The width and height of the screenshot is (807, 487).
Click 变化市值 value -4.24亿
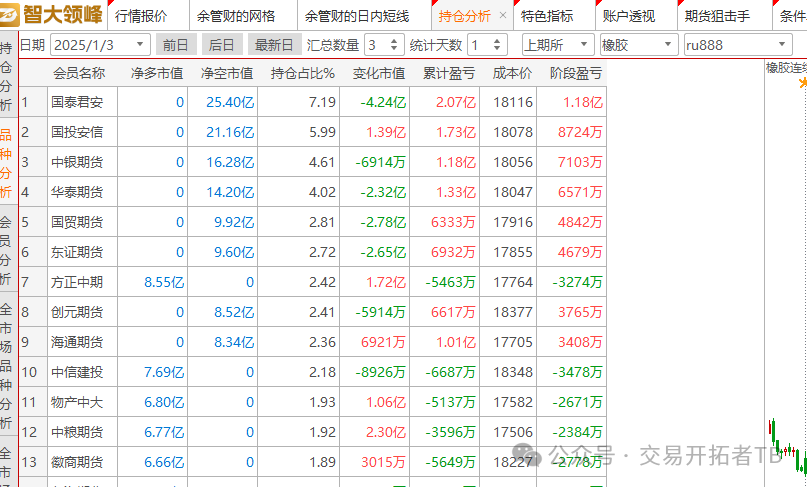click(383, 102)
